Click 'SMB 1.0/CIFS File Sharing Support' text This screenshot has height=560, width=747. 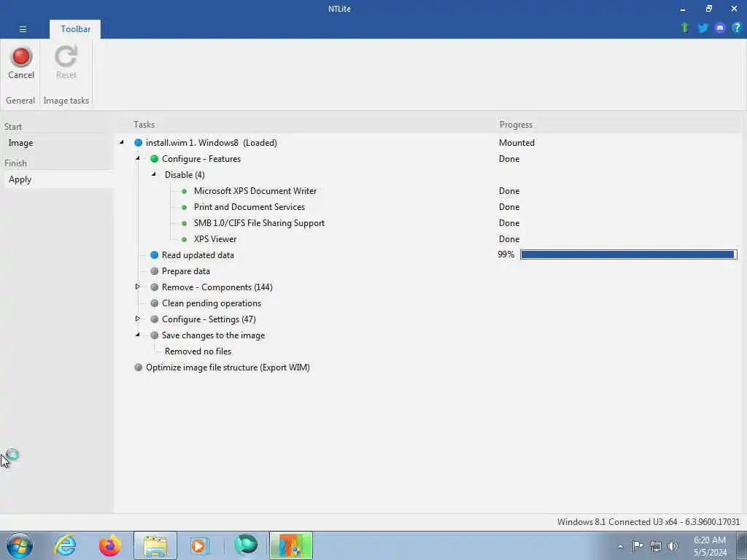coord(259,223)
